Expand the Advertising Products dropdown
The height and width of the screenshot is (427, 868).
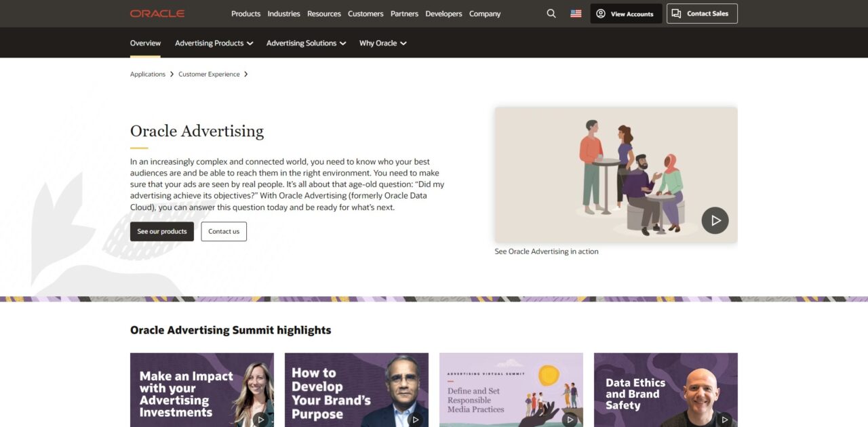[214, 43]
